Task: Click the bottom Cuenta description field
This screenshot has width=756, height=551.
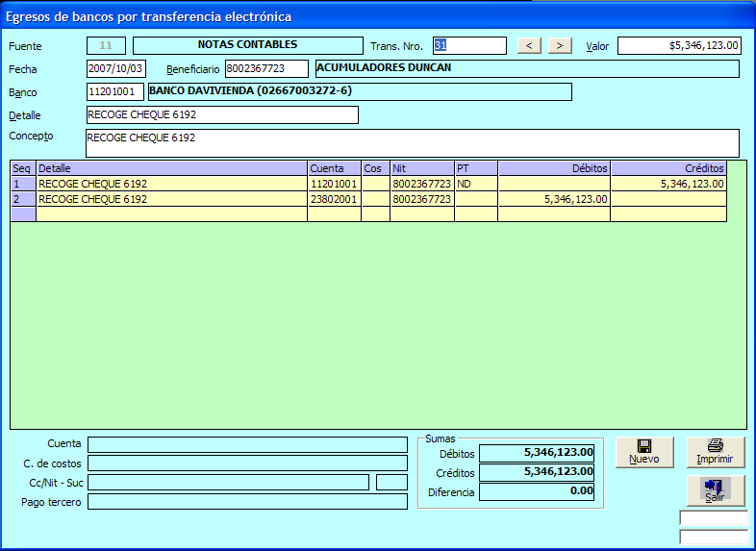Action: coord(247,444)
